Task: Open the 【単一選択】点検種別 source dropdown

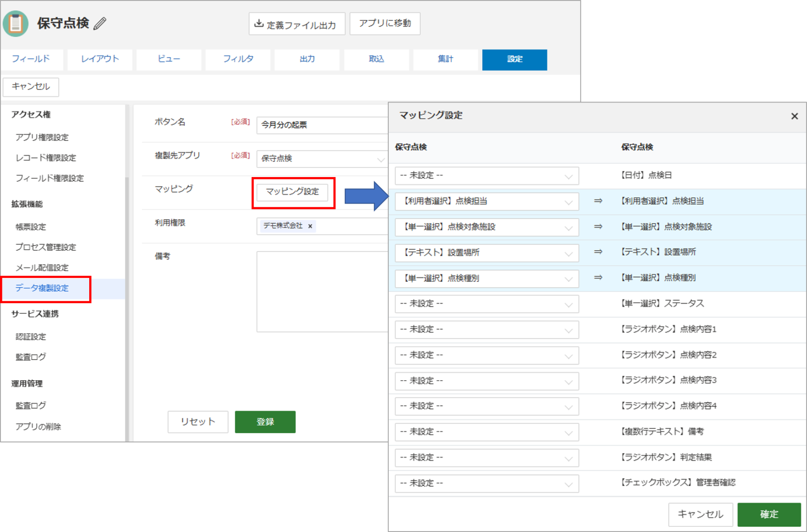Action: point(487,278)
